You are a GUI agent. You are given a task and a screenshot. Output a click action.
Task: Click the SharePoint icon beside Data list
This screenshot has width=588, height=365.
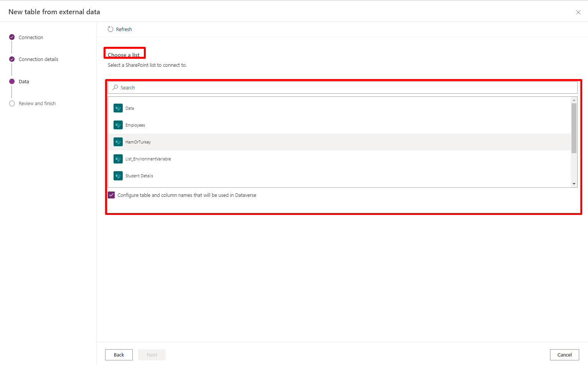click(x=118, y=108)
